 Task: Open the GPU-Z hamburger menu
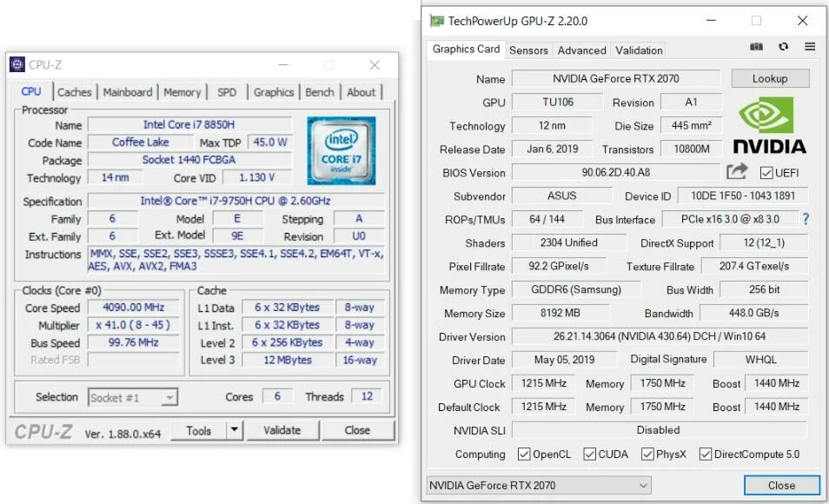(809, 47)
